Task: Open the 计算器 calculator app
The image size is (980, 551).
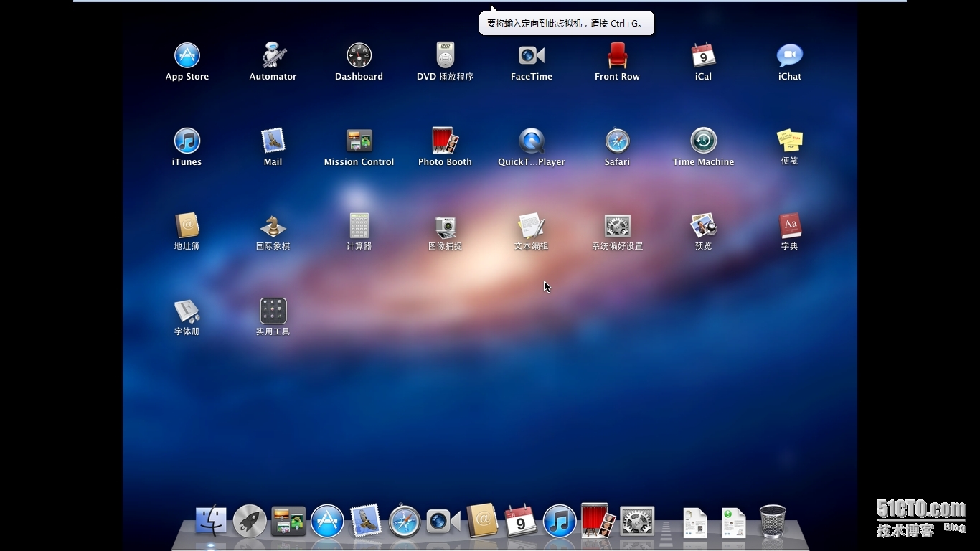Action: click(359, 225)
